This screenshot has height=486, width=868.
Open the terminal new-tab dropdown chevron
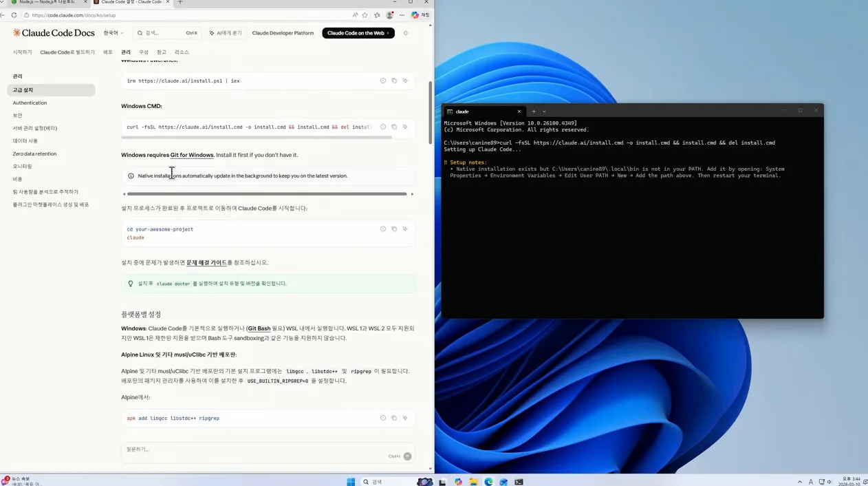[544, 112]
